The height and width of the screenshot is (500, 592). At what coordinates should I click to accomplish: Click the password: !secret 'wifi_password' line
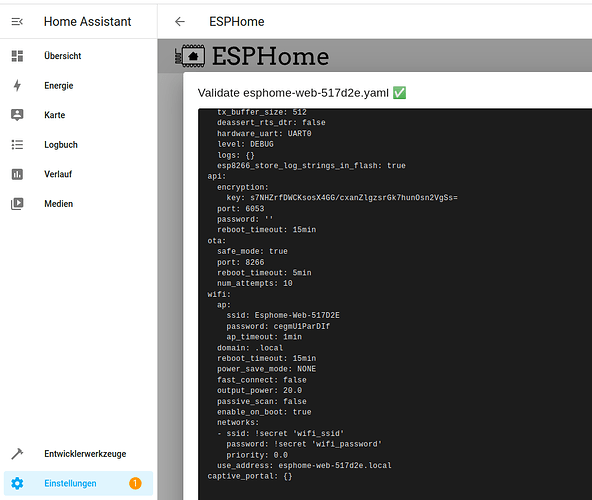coord(304,444)
